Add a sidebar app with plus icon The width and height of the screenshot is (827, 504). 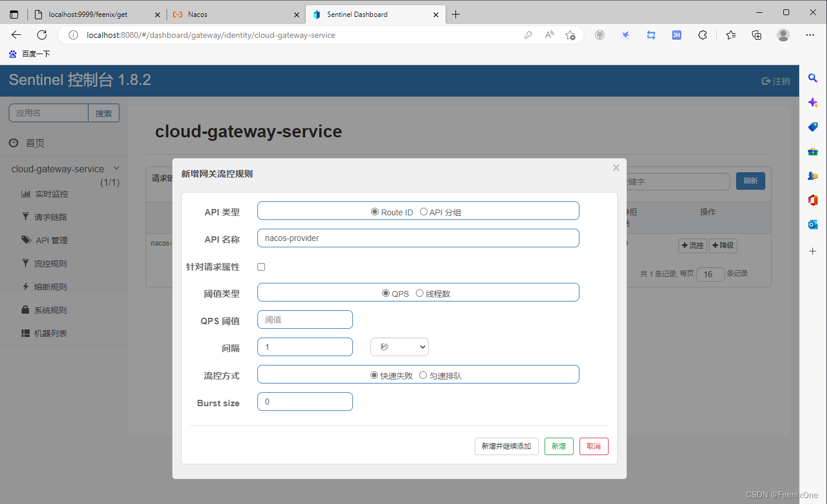click(x=813, y=251)
